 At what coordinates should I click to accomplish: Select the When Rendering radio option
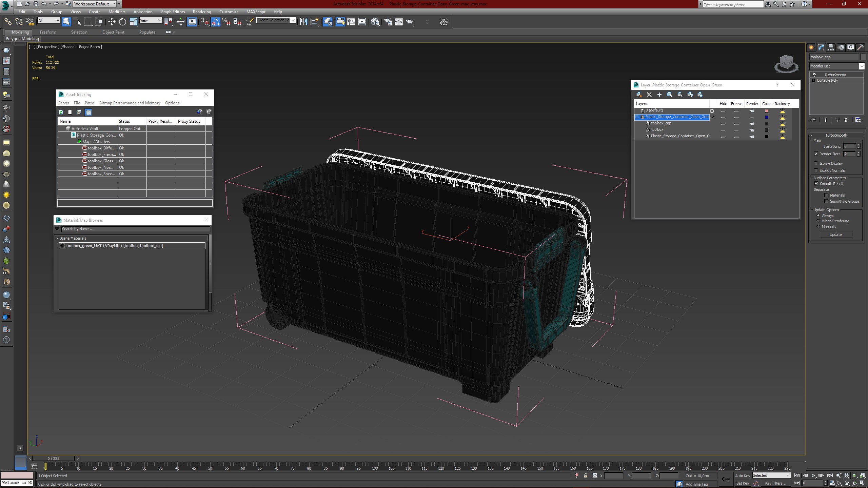coord(818,221)
